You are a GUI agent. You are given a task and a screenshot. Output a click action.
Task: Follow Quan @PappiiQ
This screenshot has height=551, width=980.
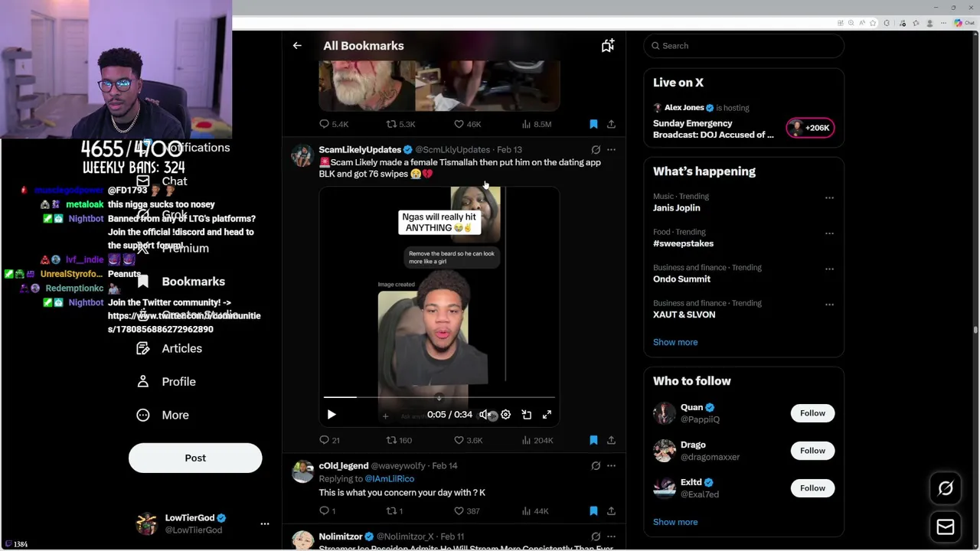coord(812,413)
